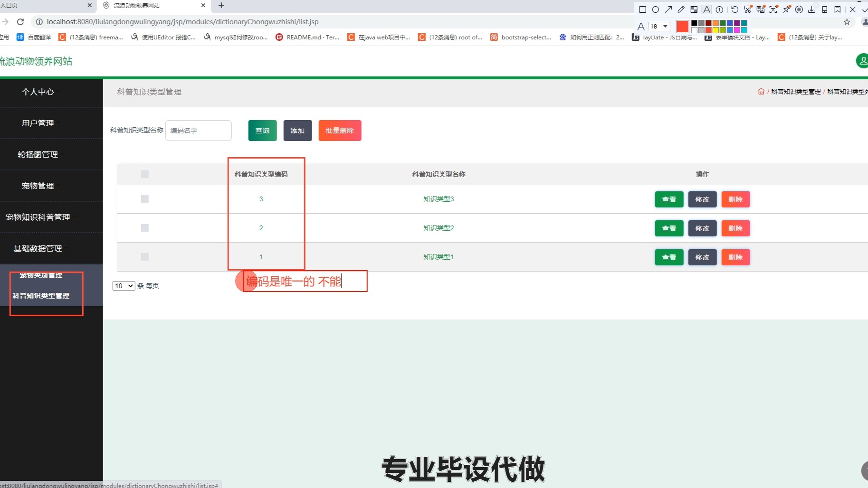Check the box for 知识类型2 row

click(x=145, y=228)
